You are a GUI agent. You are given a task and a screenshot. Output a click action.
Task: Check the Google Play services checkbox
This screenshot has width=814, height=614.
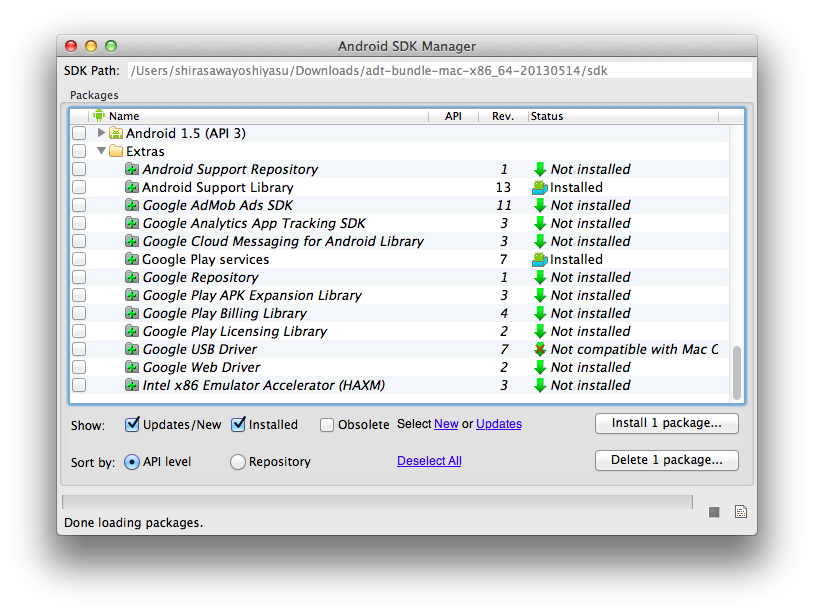tap(79, 259)
